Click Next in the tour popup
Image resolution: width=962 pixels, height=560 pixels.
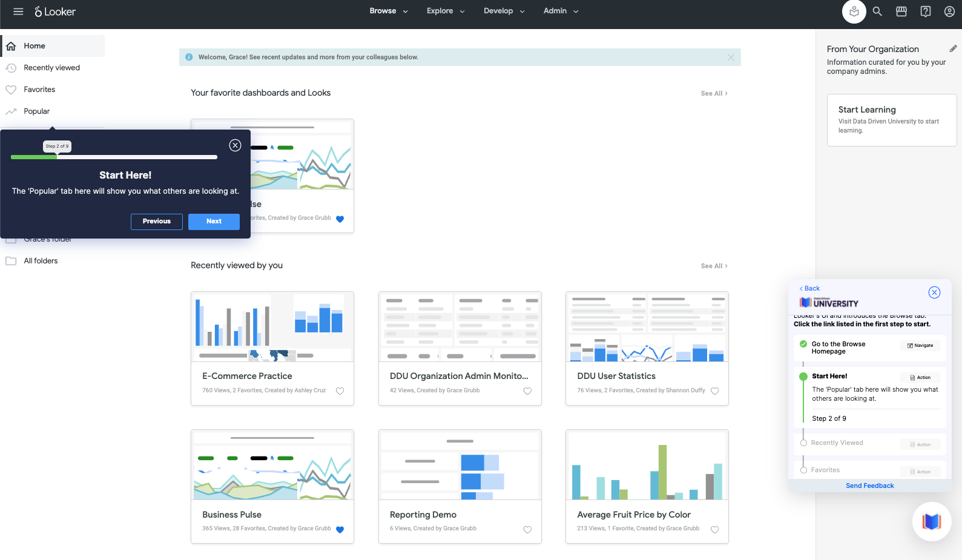click(x=214, y=222)
